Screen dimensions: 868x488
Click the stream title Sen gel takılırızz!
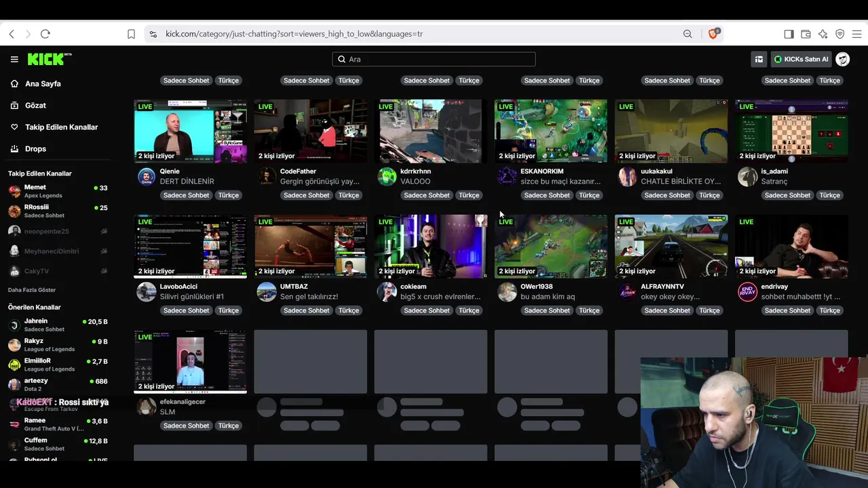[x=309, y=297]
